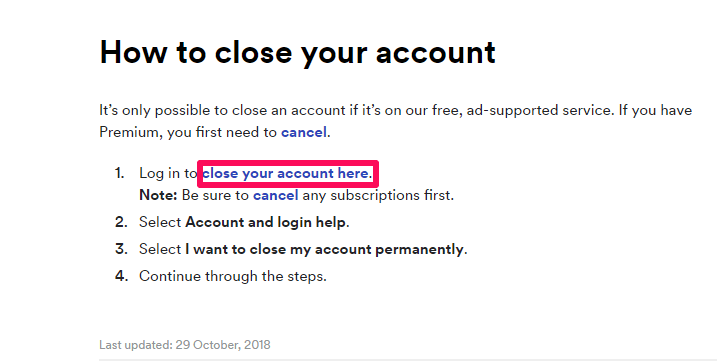Screen dimensions: 717x363
Task: Click 'I want to close my account permanently'
Action: pyautogui.click(x=324, y=250)
